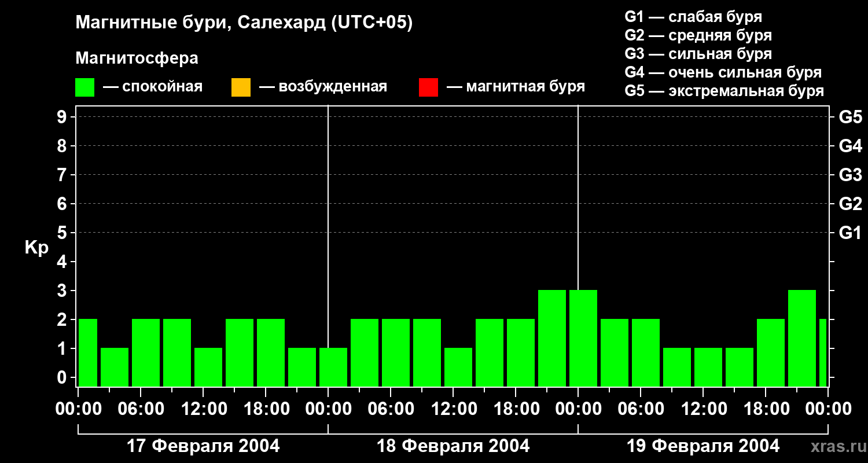Click the orange 'возбужденная' legend swatch
868x463 pixels.
[x=241, y=87]
